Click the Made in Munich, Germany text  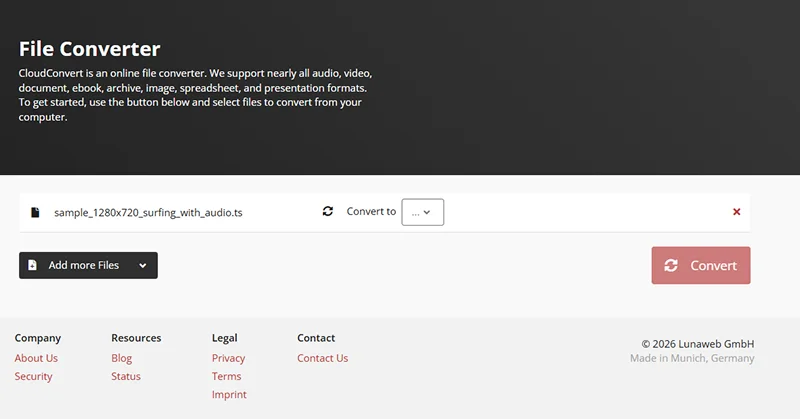(692, 358)
